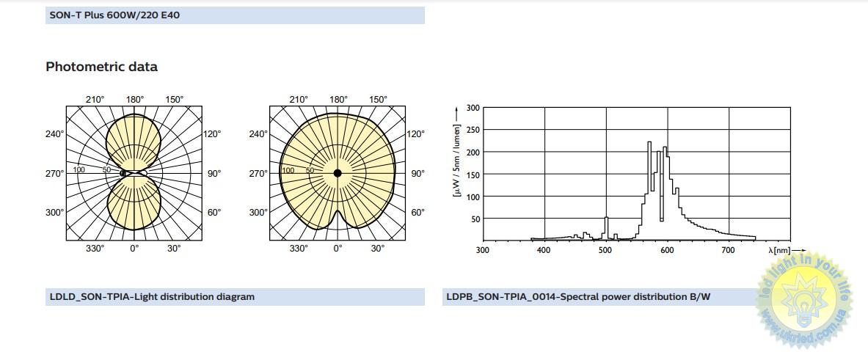Click the lower lobe of the left light distribution diagram

coord(134,204)
